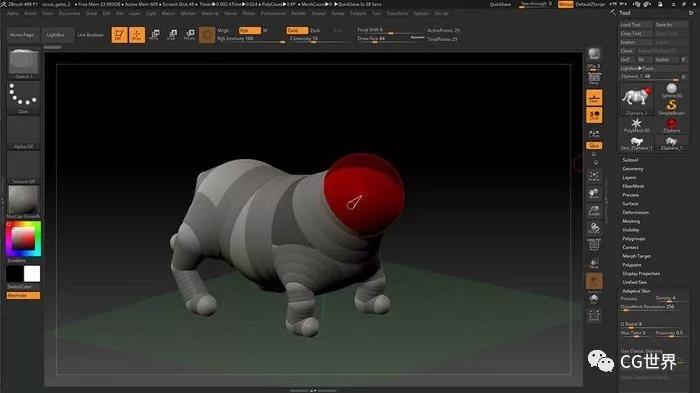Expand the Polygroups section

(x=633, y=238)
